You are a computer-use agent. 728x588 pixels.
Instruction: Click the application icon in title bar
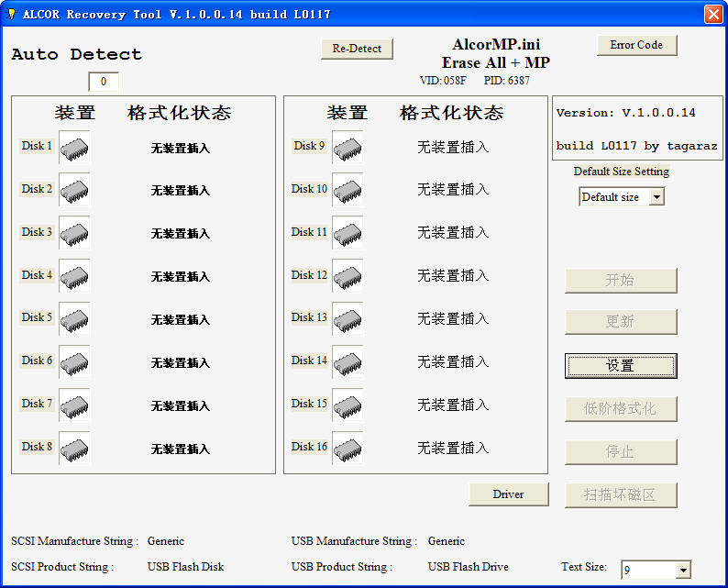tap(11, 14)
